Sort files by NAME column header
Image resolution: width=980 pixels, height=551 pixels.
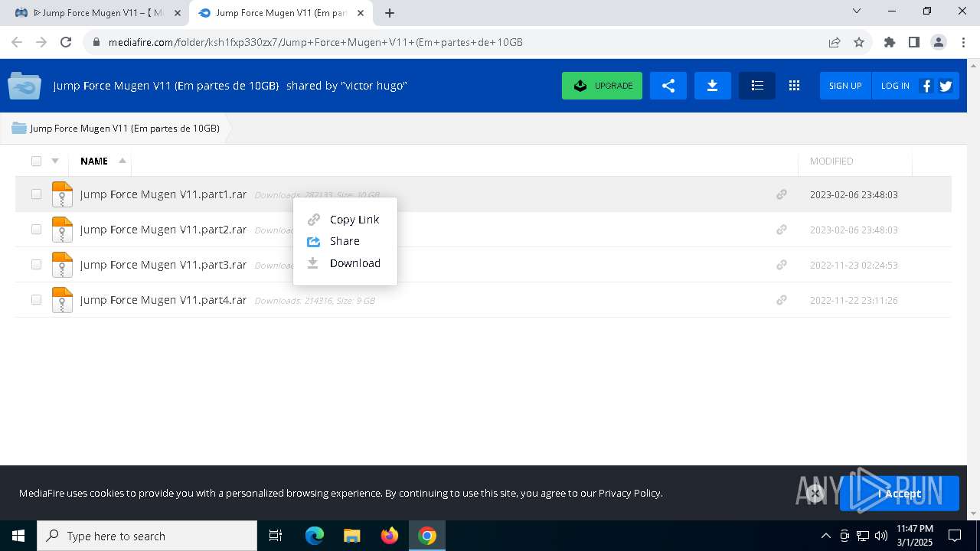point(94,161)
